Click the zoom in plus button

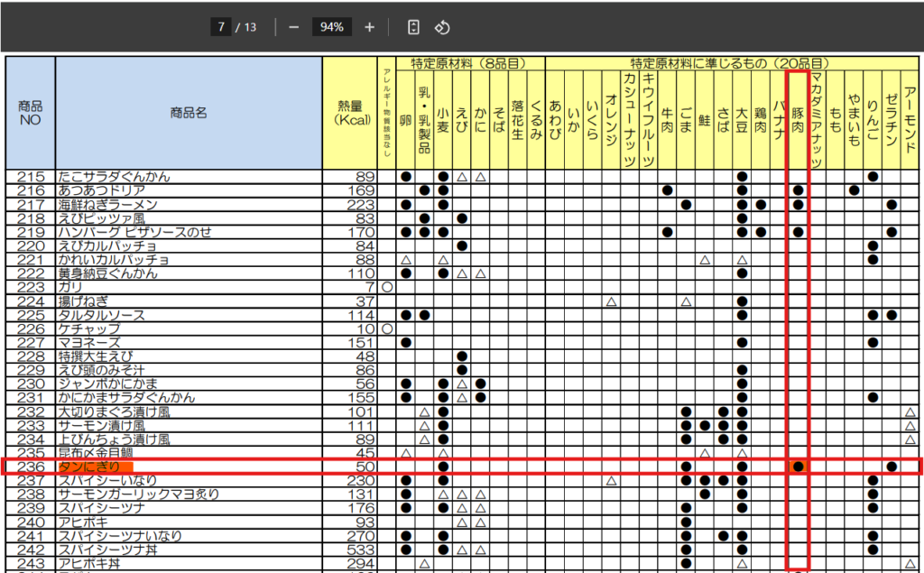point(369,27)
